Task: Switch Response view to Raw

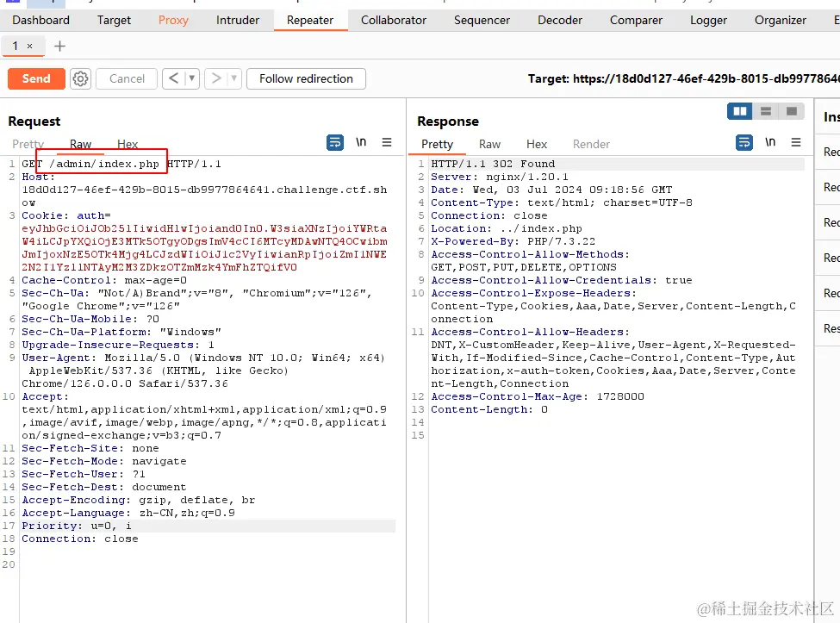Action: coord(489,144)
